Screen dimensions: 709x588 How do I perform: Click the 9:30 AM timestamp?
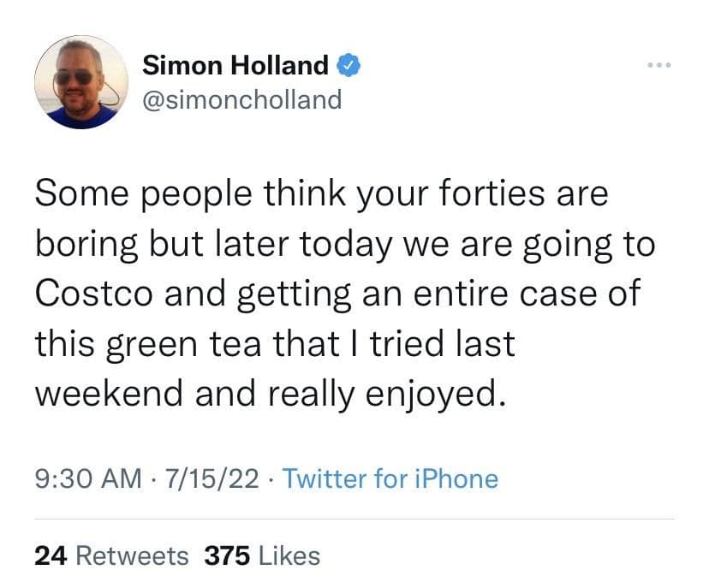[x=88, y=478]
